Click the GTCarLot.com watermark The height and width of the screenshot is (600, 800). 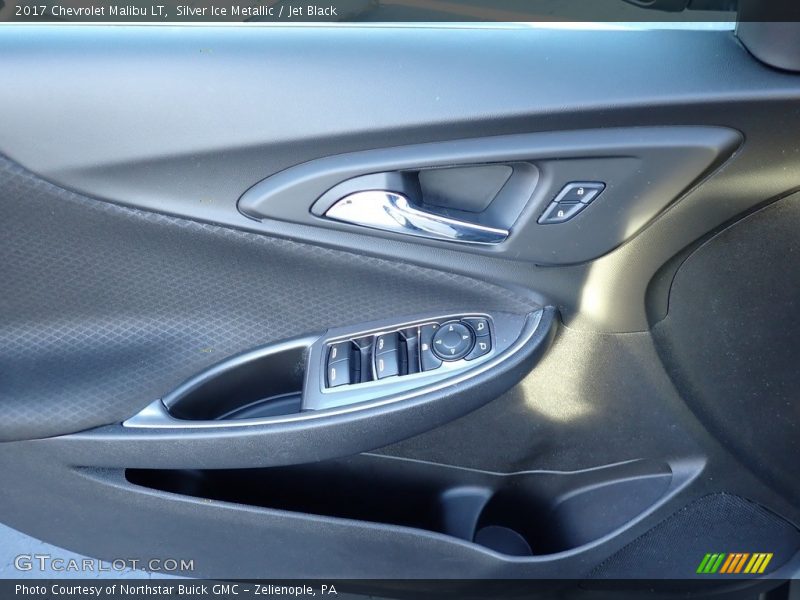click(x=104, y=563)
